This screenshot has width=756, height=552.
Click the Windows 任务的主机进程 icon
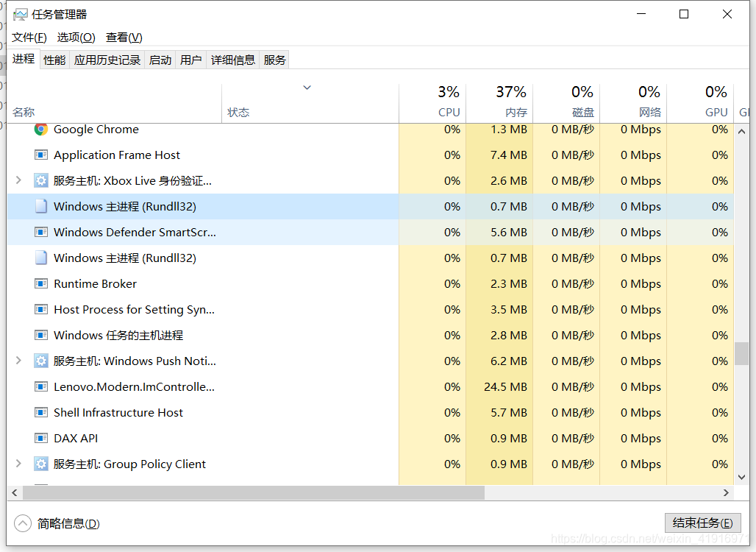tap(41, 335)
